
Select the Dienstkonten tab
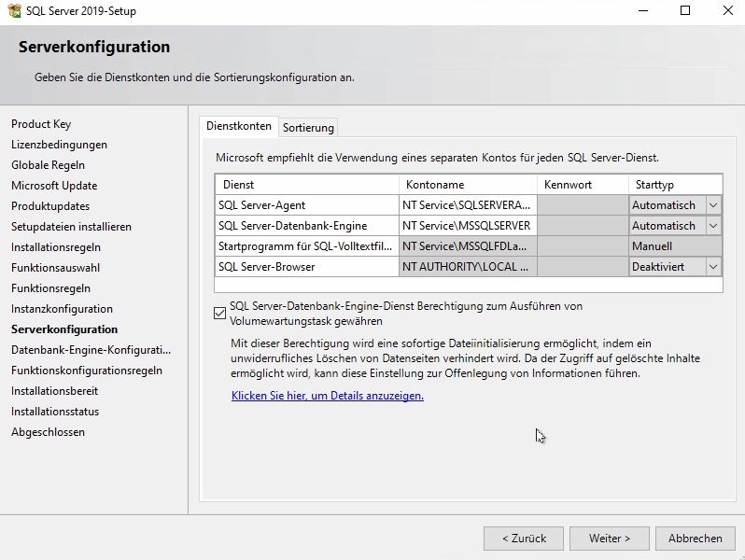[x=239, y=126]
